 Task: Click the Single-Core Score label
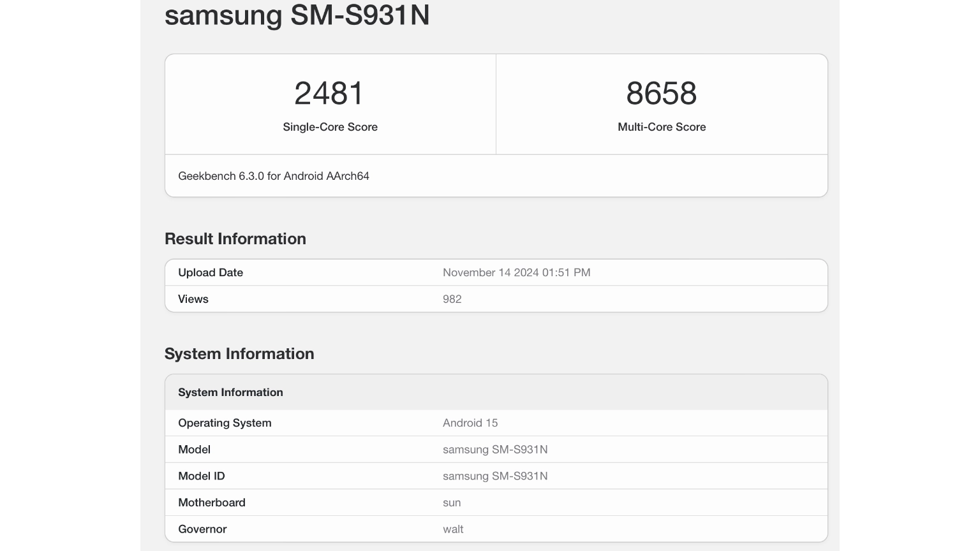tap(330, 127)
